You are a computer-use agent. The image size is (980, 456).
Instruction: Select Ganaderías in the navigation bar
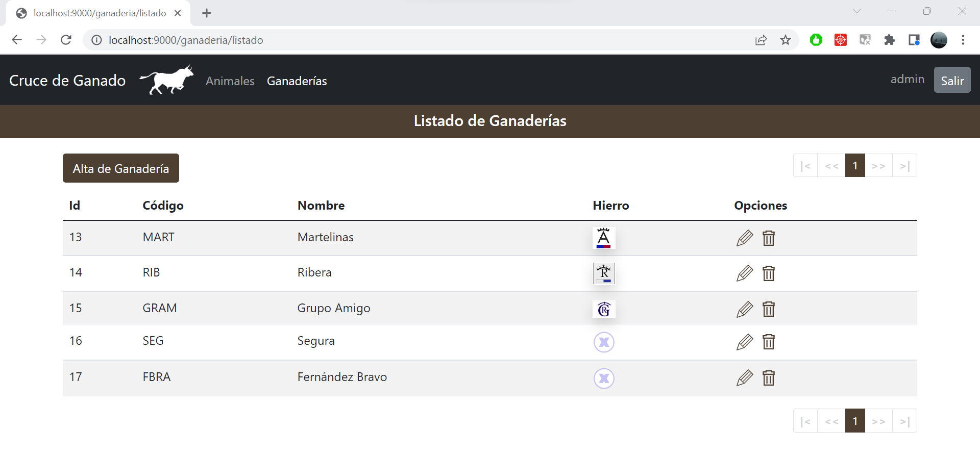tap(297, 81)
